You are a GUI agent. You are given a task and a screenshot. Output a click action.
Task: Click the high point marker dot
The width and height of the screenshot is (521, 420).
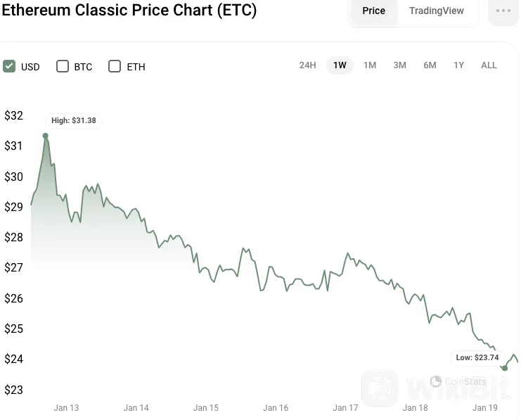tap(46, 136)
